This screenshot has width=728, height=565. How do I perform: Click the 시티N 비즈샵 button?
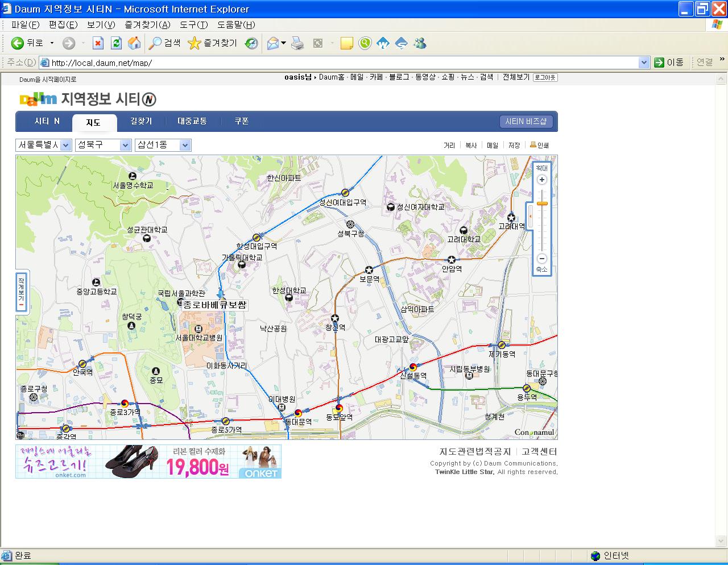click(526, 122)
